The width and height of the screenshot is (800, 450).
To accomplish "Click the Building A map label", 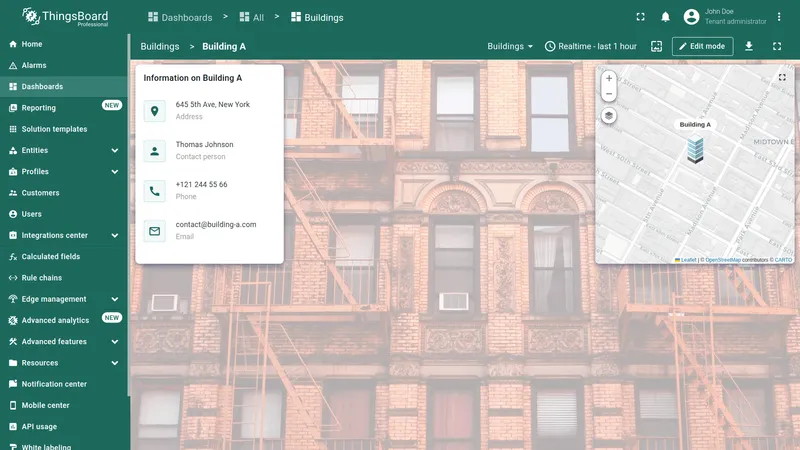I will click(695, 124).
